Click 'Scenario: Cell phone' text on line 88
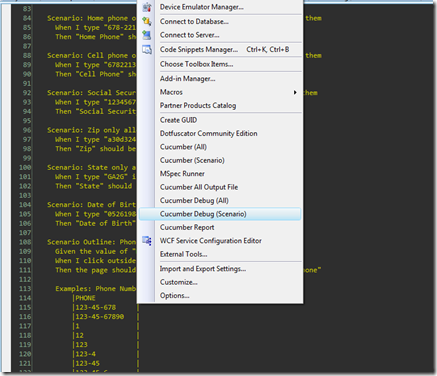 [87, 56]
